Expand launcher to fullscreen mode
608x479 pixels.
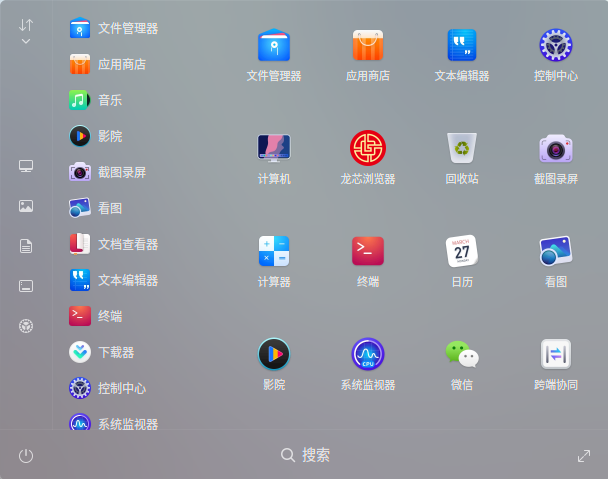tap(584, 456)
